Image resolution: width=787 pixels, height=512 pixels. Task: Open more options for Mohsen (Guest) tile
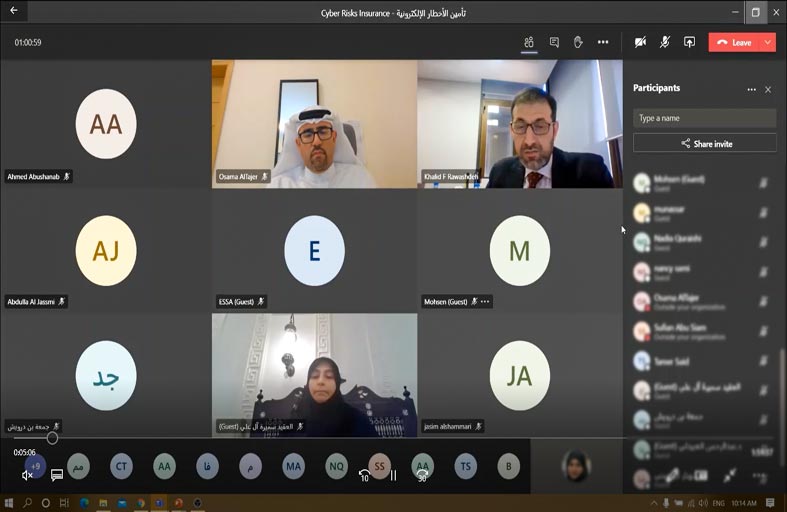(485, 301)
